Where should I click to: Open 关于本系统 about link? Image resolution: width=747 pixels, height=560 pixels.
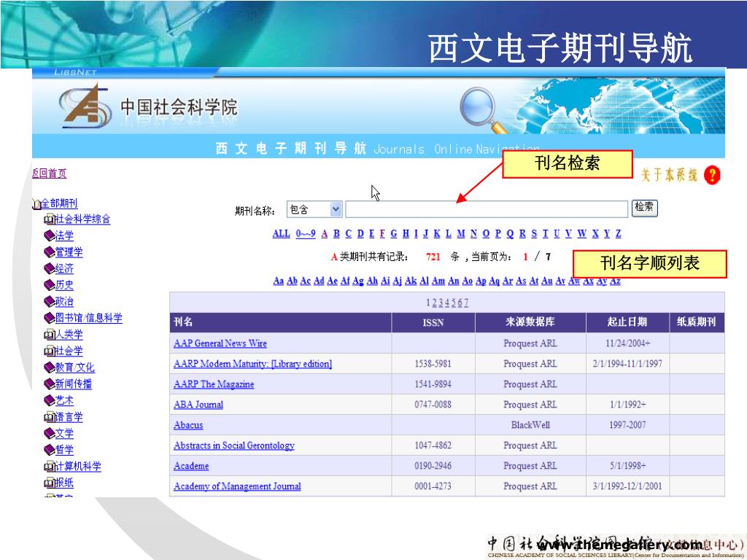tap(670, 175)
